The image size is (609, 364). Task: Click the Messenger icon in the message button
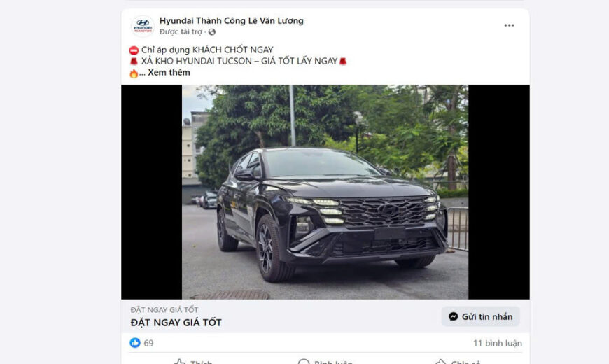pos(454,316)
